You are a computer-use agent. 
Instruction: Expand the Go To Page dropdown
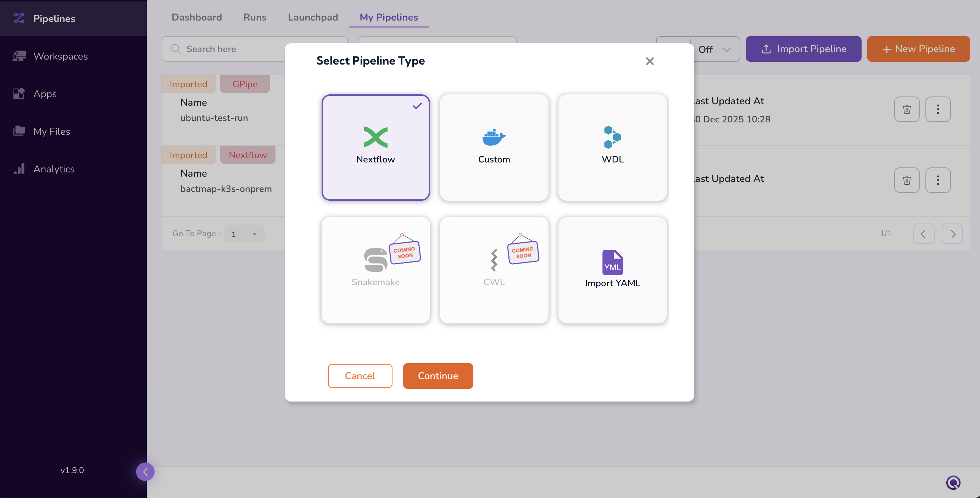pos(244,234)
